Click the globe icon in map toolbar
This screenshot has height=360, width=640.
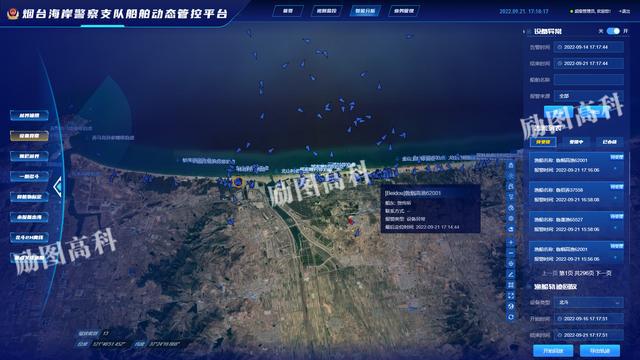coord(511,306)
